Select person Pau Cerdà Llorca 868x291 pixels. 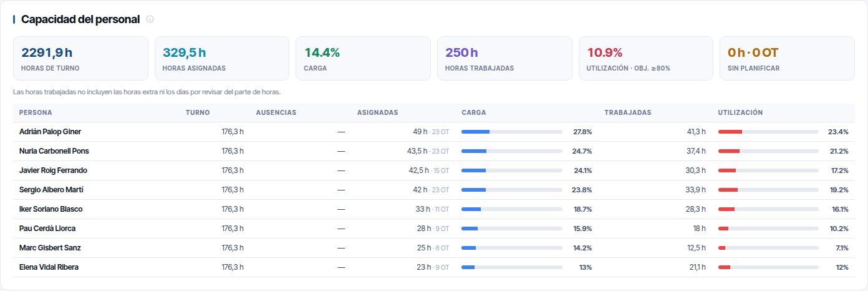pyautogui.click(x=47, y=229)
